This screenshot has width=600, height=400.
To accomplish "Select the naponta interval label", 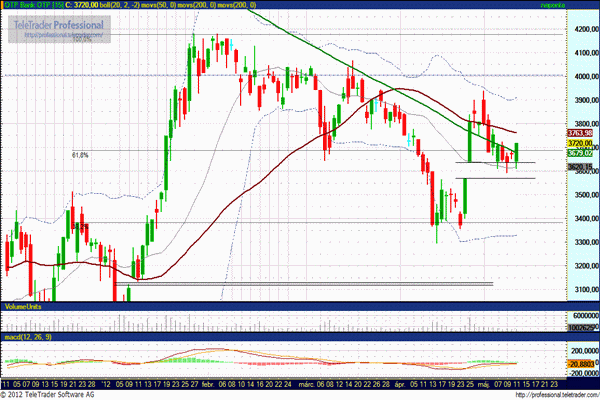I will click(552, 5).
